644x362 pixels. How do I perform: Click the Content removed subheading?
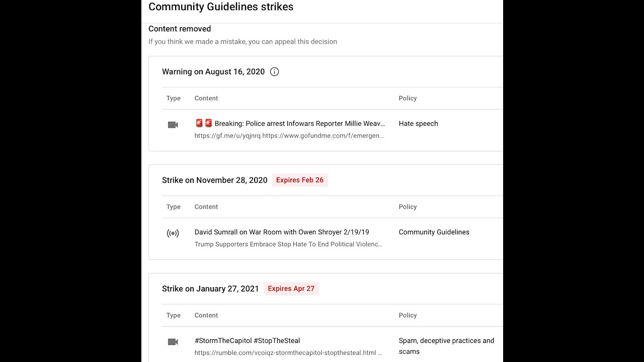(x=180, y=29)
